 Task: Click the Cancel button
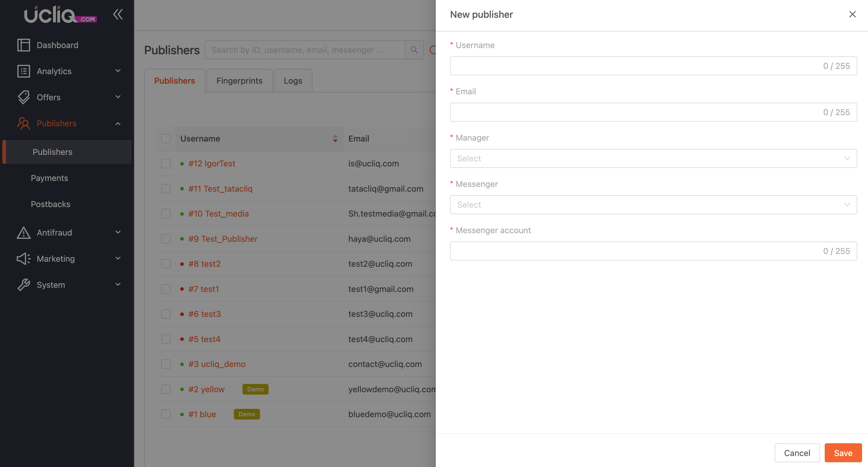tap(797, 453)
